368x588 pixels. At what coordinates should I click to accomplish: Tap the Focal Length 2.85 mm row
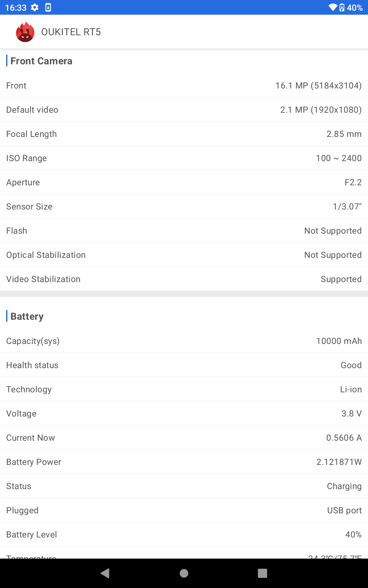(184, 134)
